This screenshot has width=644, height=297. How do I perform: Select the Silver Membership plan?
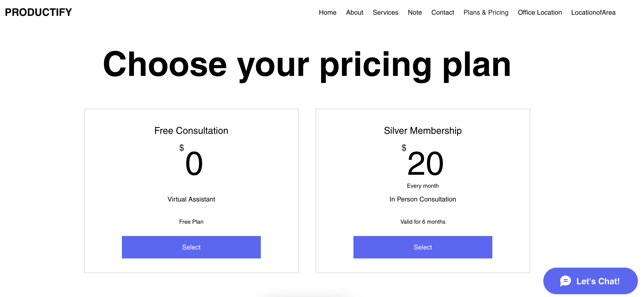point(422,247)
